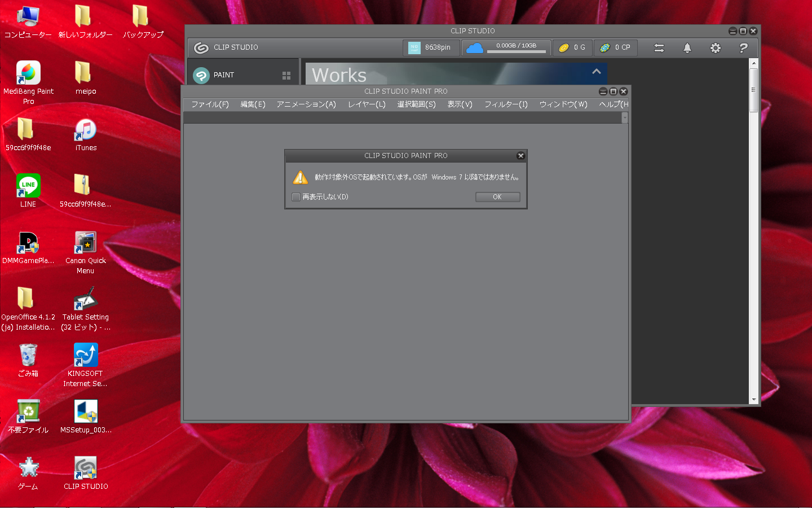Screen dimensions: 812x508
Task: Click OK in the warning dialog
Action: pyautogui.click(x=497, y=197)
